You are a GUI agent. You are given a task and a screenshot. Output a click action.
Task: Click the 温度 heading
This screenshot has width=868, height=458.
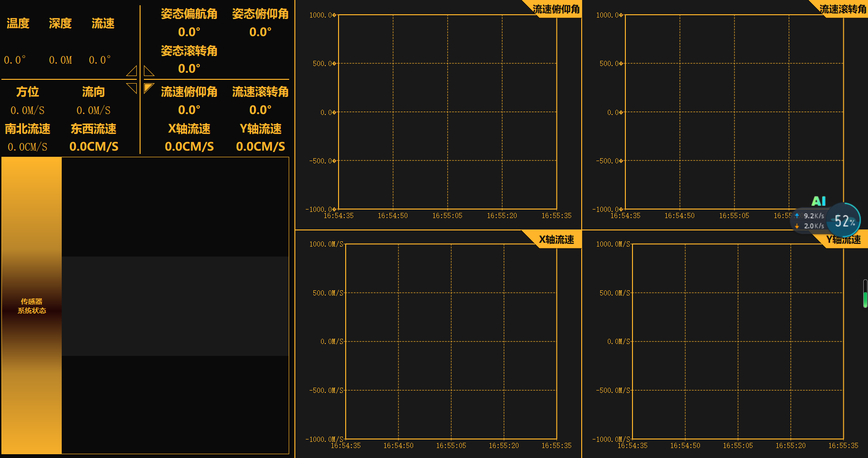pyautogui.click(x=18, y=23)
